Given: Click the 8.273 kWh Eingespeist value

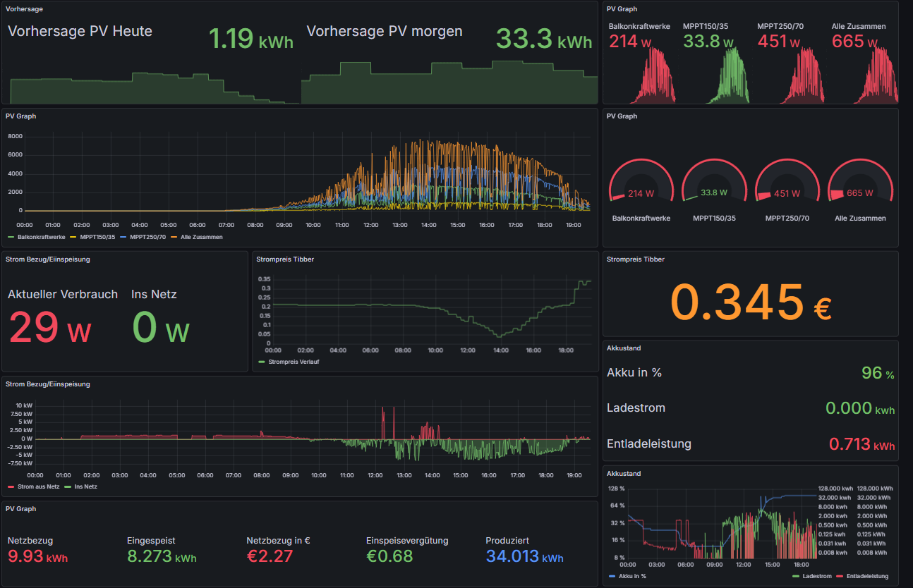Looking at the screenshot, I should (162, 556).
